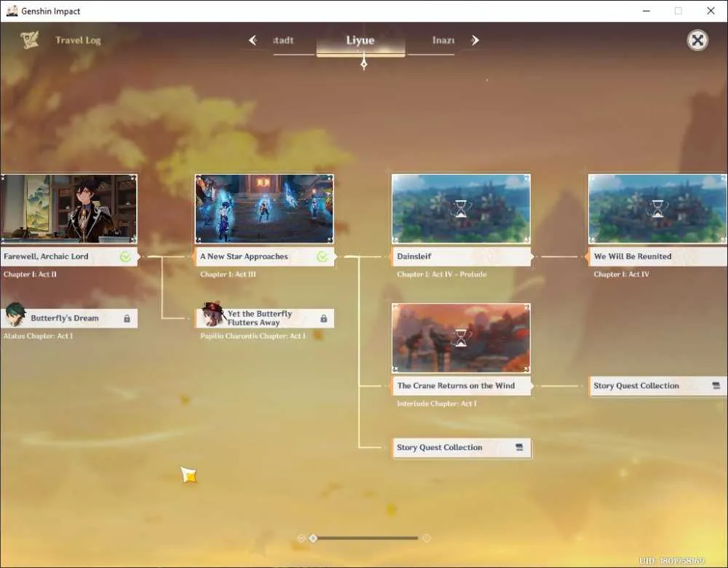Select the Liyue region tab
This screenshot has width=728, height=568.
pyautogui.click(x=360, y=40)
